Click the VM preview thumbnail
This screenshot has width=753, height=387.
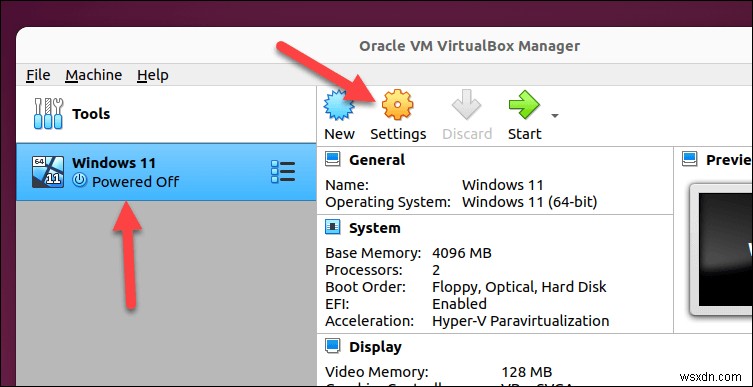pyautogui.click(x=722, y=250)
